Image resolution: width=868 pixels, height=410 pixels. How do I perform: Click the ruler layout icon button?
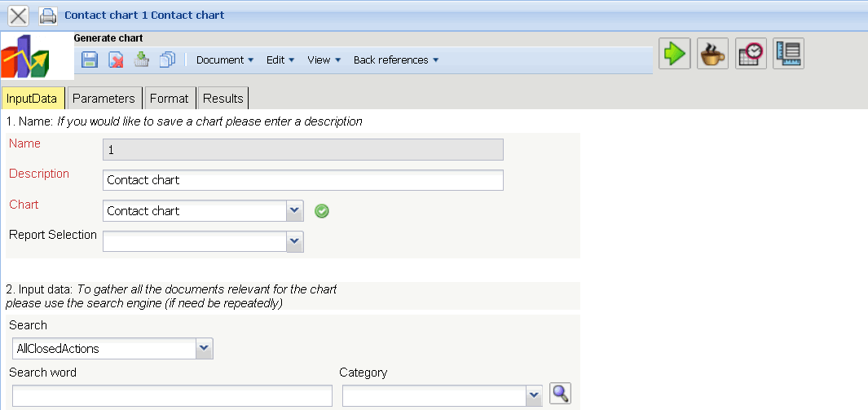[x=788, y=54]
